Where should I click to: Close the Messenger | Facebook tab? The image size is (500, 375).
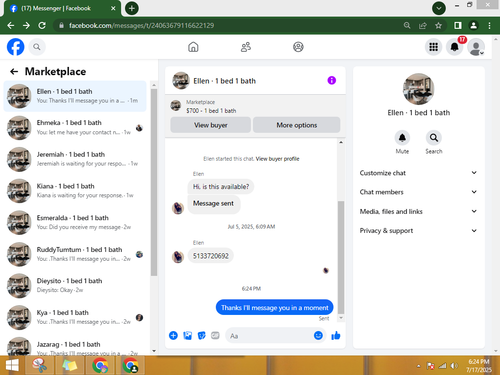click(x=113, y=8)
